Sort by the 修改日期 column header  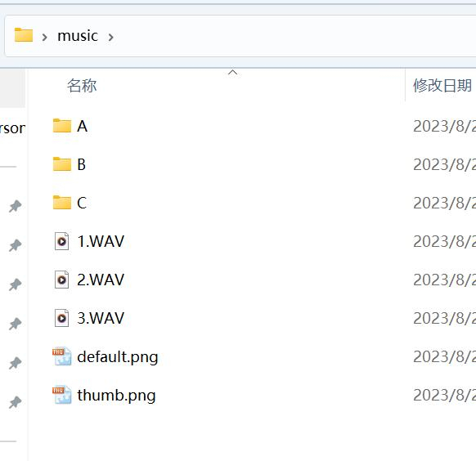[442, 86]
